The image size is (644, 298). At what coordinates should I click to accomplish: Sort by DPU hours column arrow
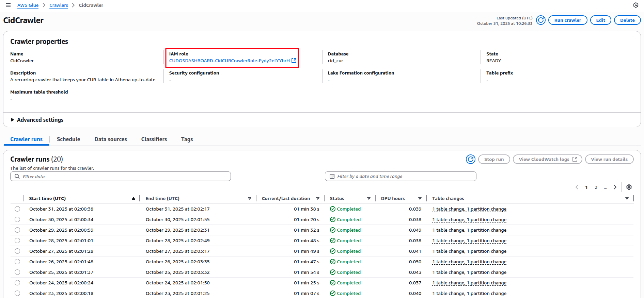[x=420, y=198]
